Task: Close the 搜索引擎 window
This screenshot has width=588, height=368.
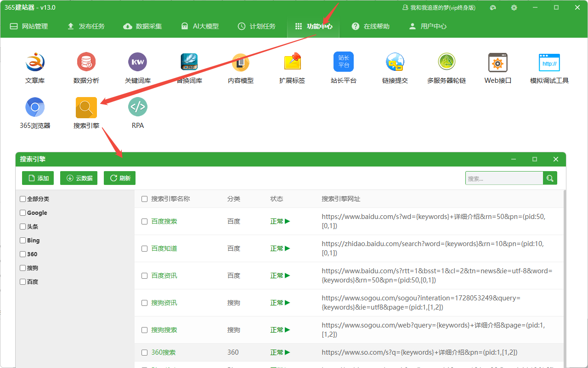Action: tap(556, 159)
